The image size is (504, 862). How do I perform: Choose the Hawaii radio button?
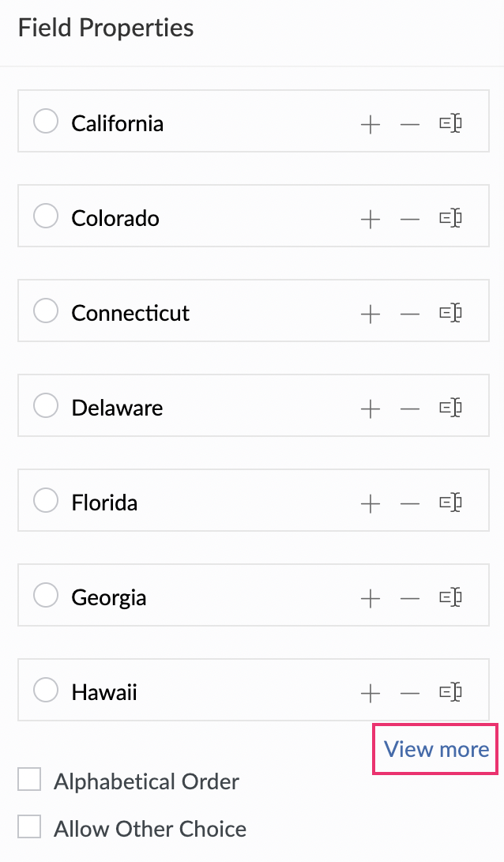point(46,691)
